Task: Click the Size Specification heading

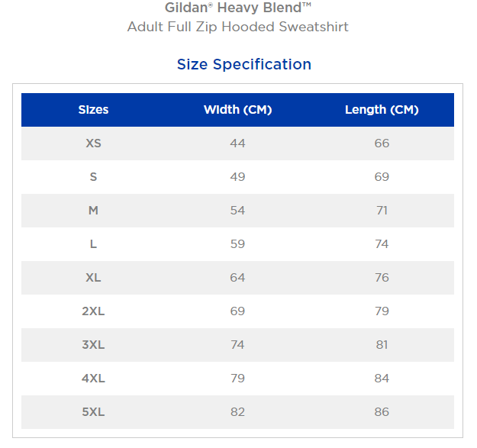Action: point(243,64)
